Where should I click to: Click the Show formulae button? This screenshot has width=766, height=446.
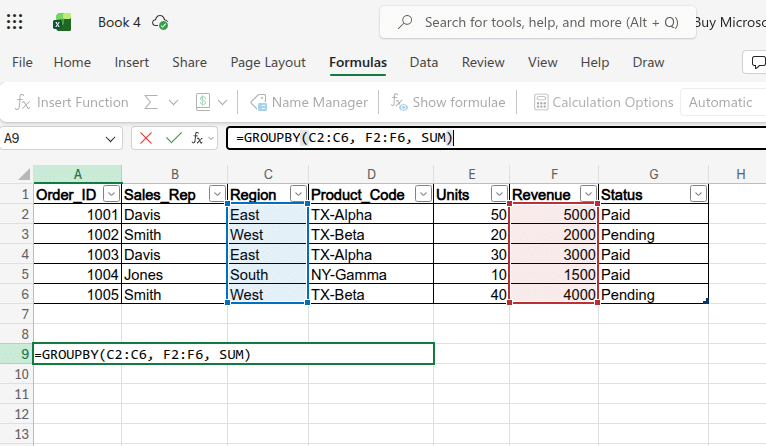pyautogui.click(x=447, y=102)
